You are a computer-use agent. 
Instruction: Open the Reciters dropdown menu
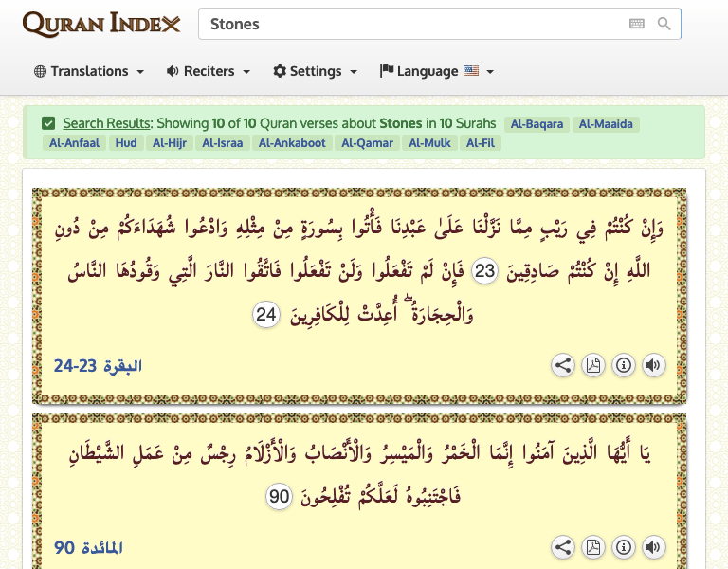[208, 71]
